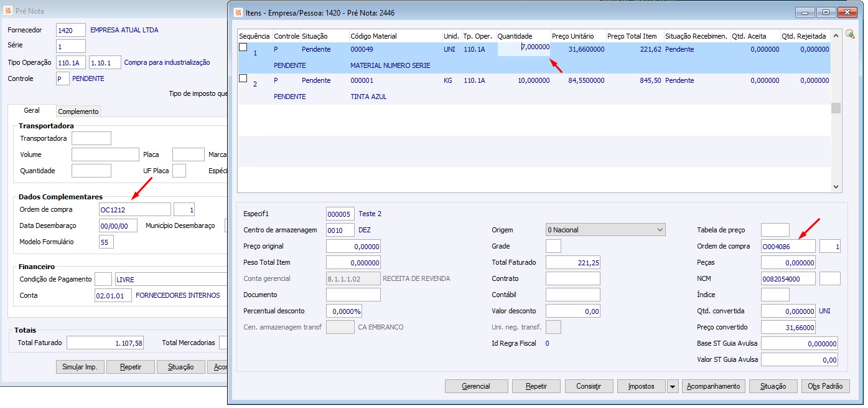Image resolution: width=868 pixels, height=408 pixels.
Task: Expand the arrow next to Impostos button
Action: click(672, 387)
